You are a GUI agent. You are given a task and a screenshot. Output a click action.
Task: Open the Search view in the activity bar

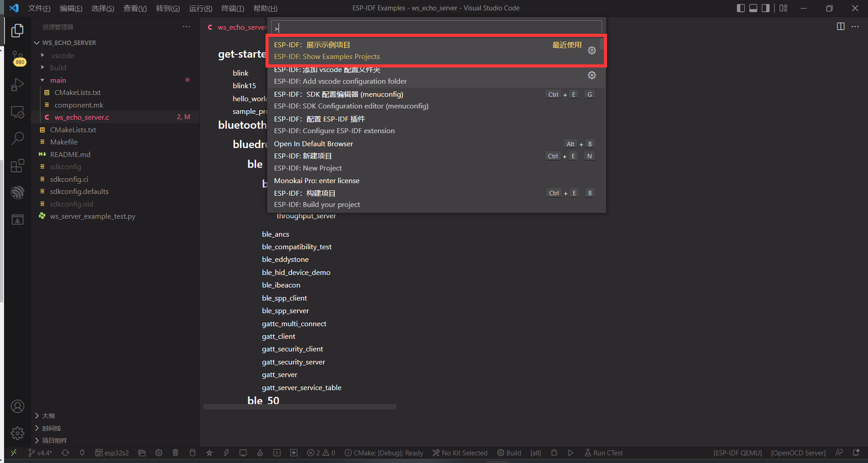(18, 138)
